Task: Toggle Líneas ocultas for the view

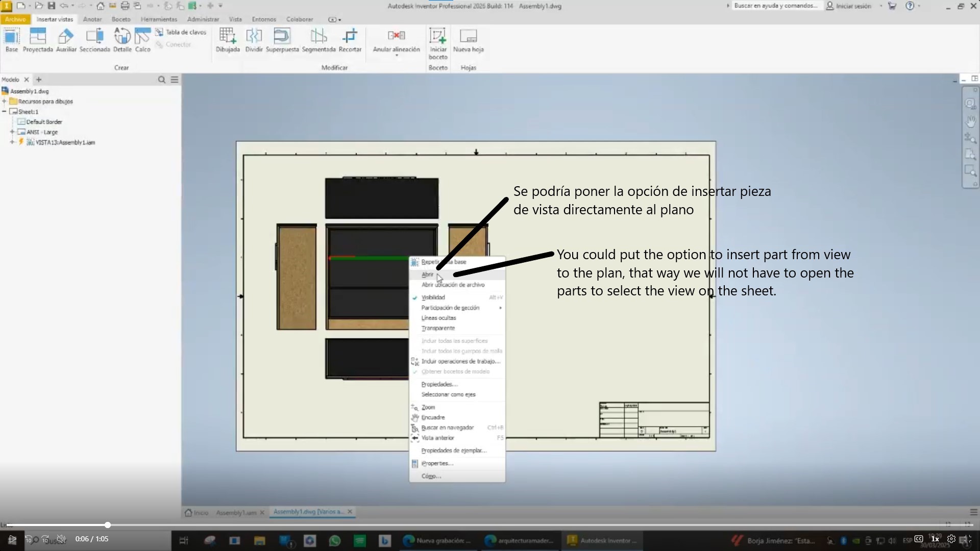Action: pyautogui.click(x=439, y=317)
